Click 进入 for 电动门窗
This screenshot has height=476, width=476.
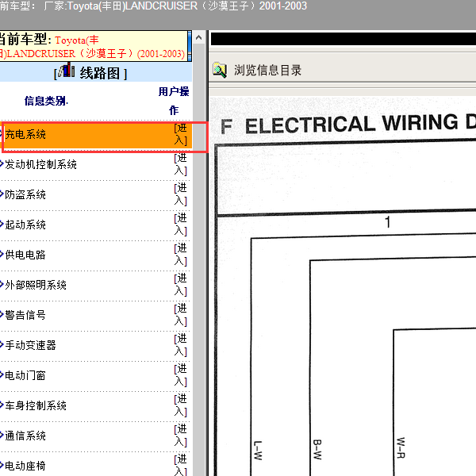pyautogui.click(x=181, y=375)
